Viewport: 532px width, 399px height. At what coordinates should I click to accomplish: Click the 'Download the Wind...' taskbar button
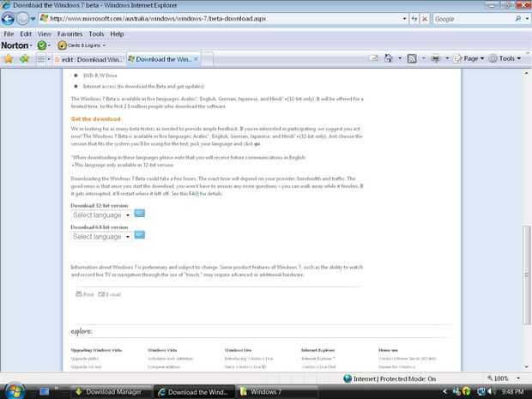point(194,392)
